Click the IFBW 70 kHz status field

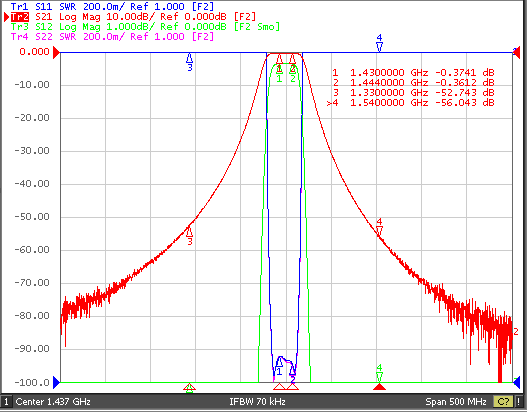click(257, 402)
